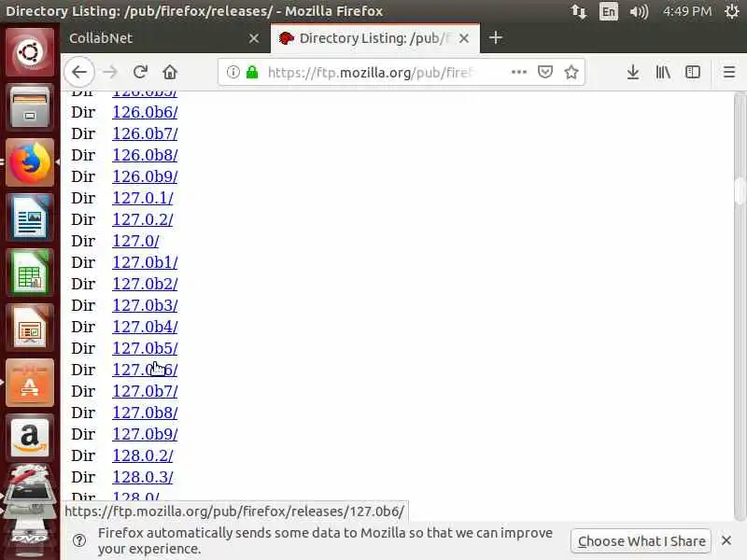Open the sound volume indicator
Screen dimensions: 747x560
coord(639,11)
